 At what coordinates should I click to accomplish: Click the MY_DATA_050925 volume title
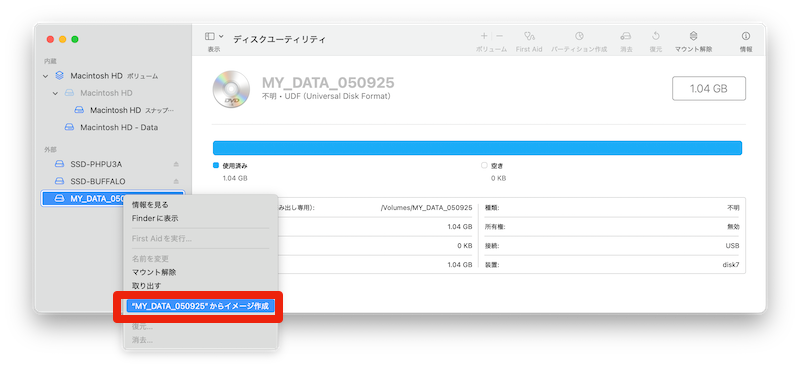point(328,83)
